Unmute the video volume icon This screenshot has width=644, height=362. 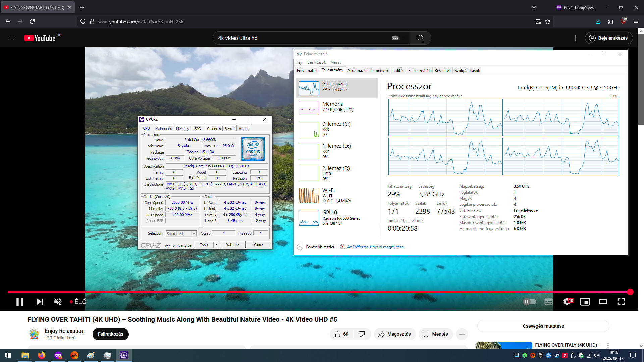pos(58,302)
